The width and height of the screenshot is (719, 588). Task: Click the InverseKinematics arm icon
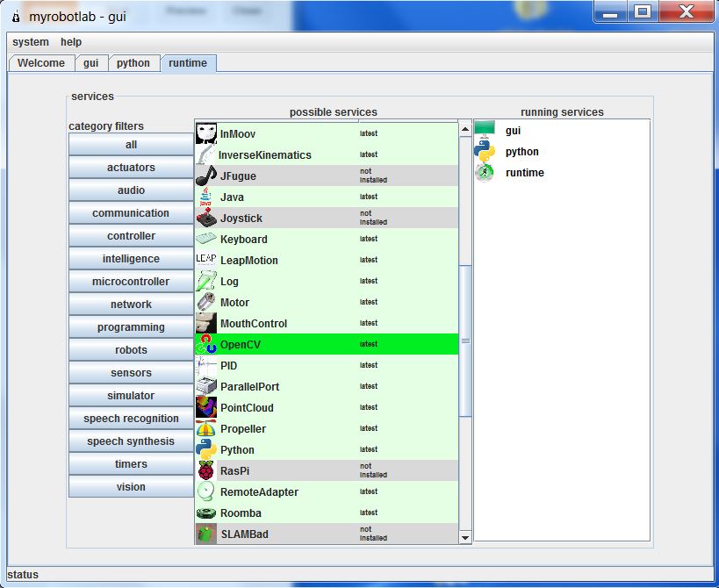206,154
